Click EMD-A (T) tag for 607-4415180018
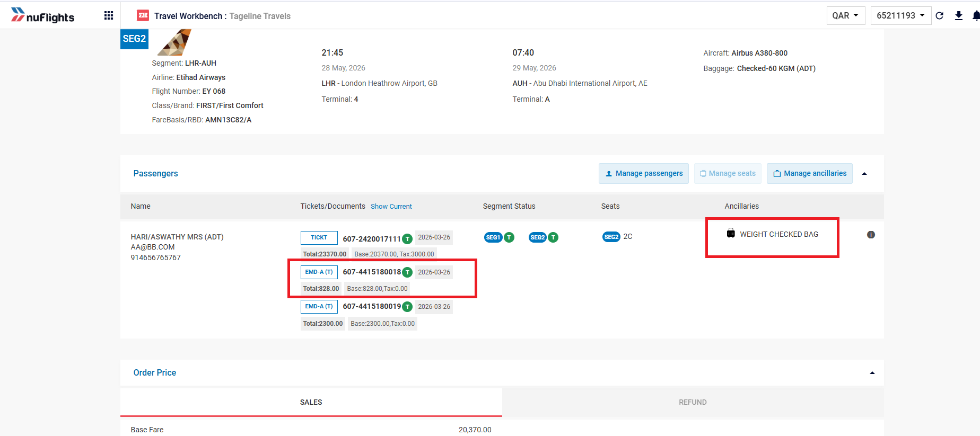Screen dimensions: 980x436 [319, 272]
